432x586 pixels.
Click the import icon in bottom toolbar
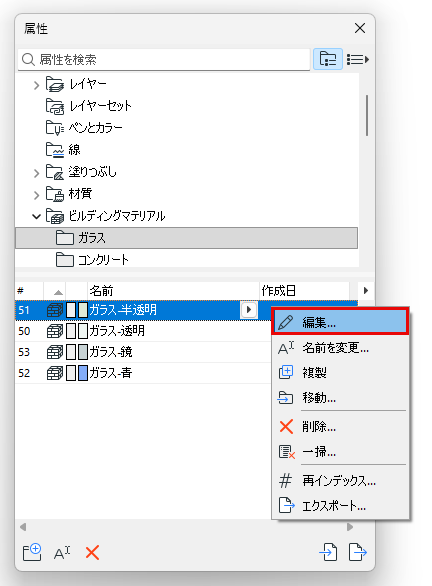click(328, 552)
